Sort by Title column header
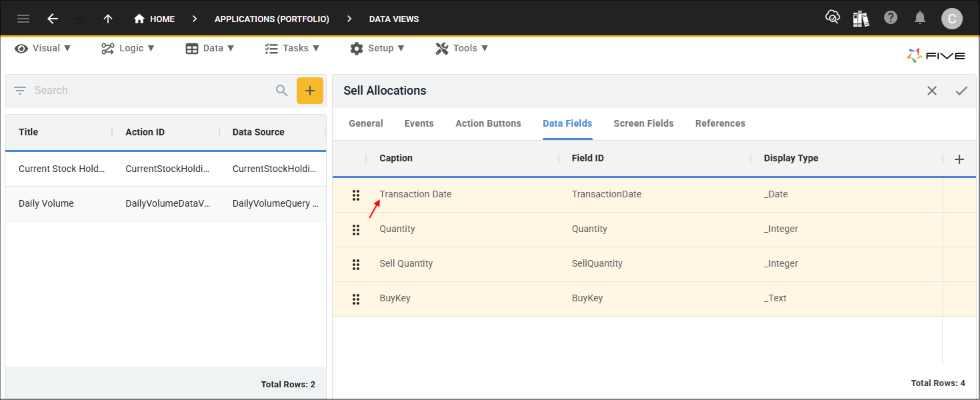This screenshot has width=980, height=400. 29,132
